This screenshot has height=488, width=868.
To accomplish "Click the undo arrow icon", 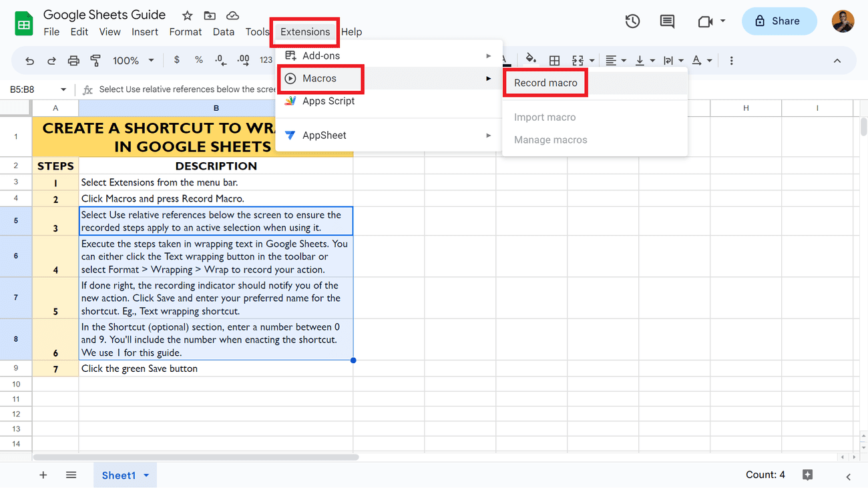I will 29,61.
